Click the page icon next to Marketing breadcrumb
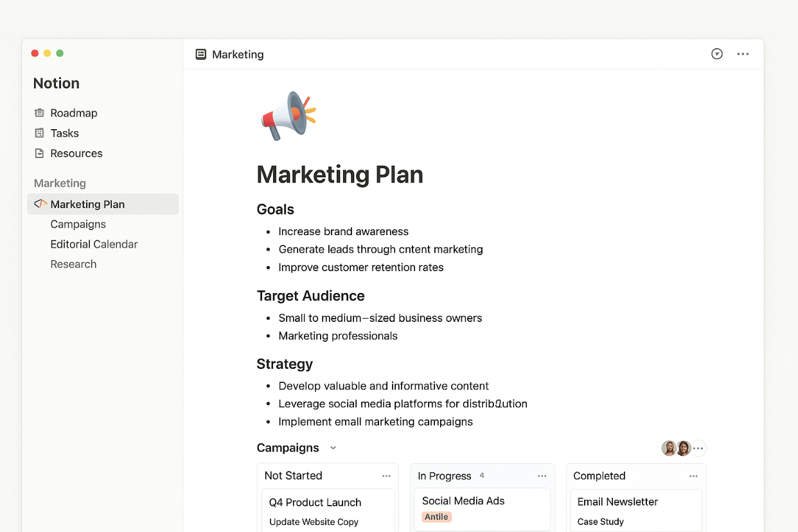Viewport: 798px width, 532px height. [x=201, y=55]
